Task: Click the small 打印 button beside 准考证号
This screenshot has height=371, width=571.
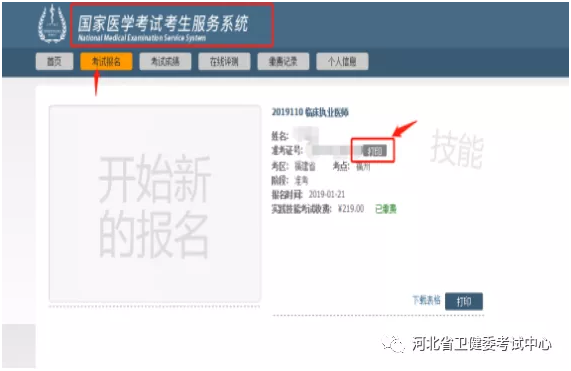Action: (x=375, y=150)
